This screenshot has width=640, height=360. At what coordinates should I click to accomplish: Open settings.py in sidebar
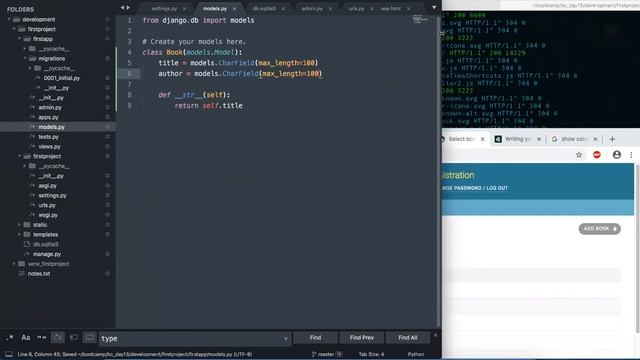click(52, 196)
